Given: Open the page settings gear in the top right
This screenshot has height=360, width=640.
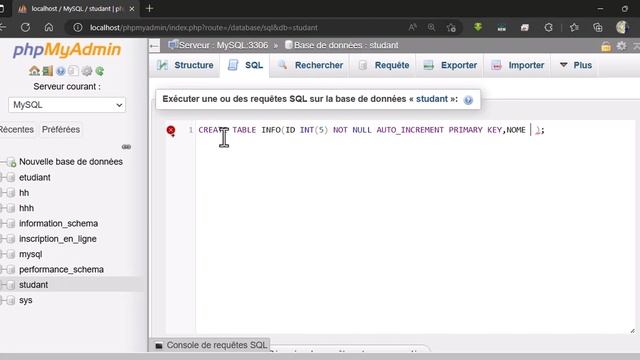Looking at the screenshot, I should pos(621,46).
